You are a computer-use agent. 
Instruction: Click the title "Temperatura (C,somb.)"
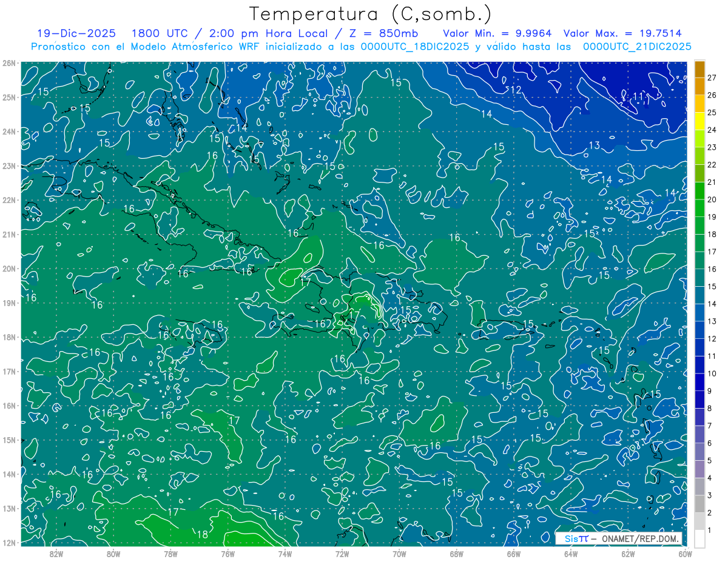(x=370, y=15)
